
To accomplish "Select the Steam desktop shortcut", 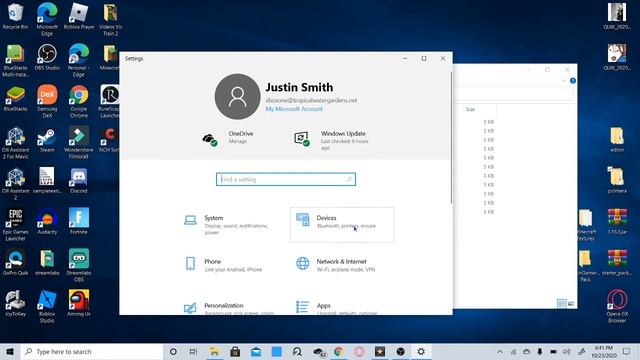I will pos(47,140).
